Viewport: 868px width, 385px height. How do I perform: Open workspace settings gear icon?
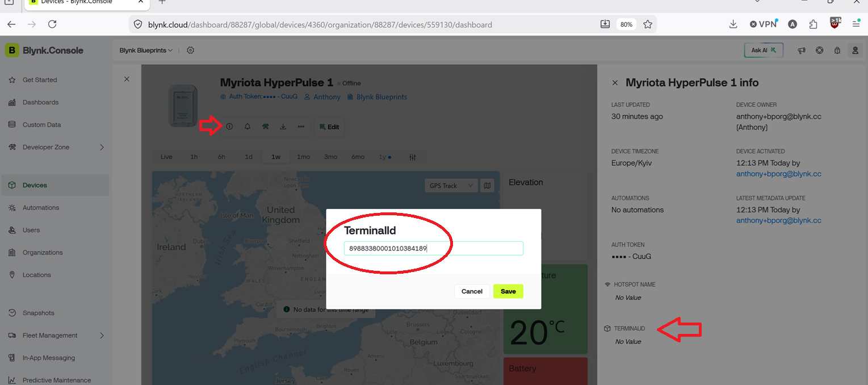[x=191, y=50]
